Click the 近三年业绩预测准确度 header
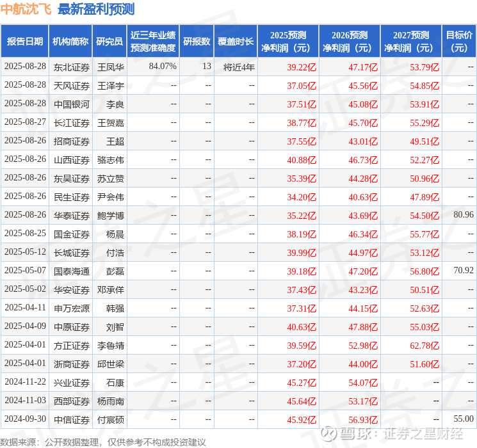The height and width of the screenshot is (448, 477). pos(153,42)
